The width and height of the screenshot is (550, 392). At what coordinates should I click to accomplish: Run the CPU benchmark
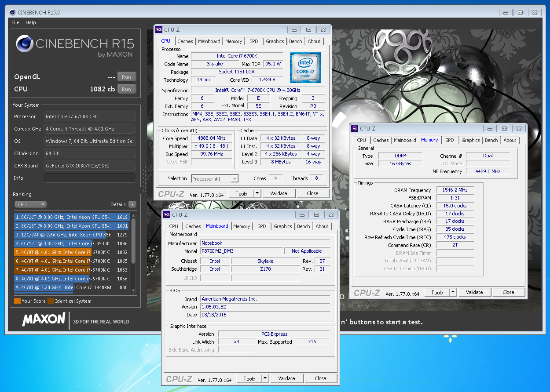[127, 89]
